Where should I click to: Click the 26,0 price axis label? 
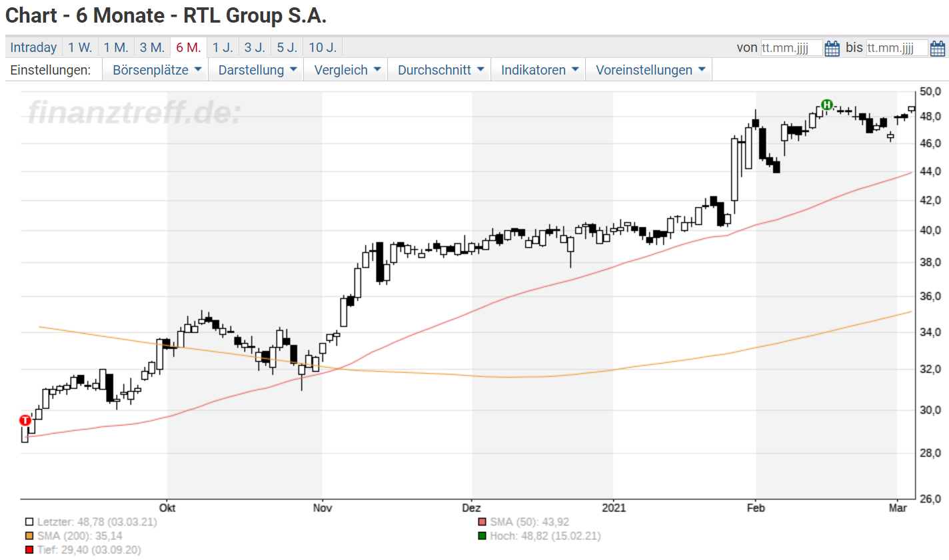[x=930, y=499]
